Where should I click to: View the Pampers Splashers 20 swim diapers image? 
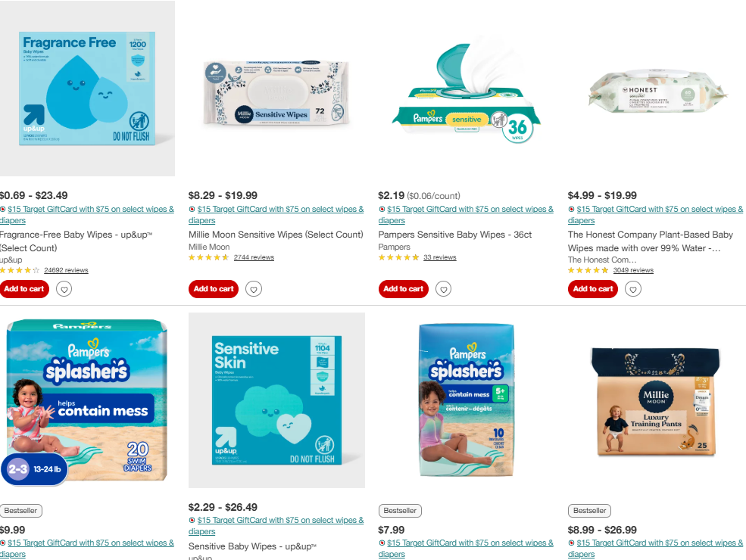pos(87,400)
